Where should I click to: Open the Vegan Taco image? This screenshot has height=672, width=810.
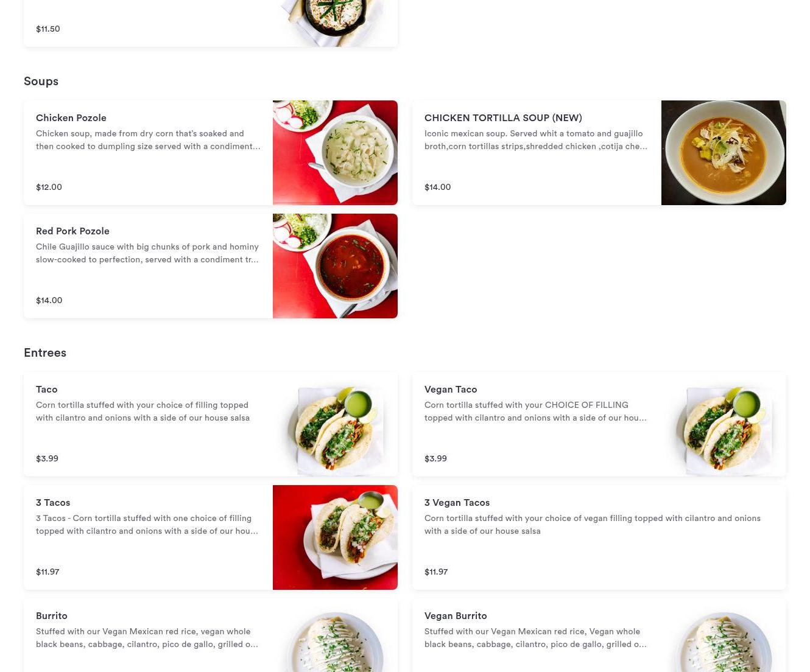(x=724, y=424)
